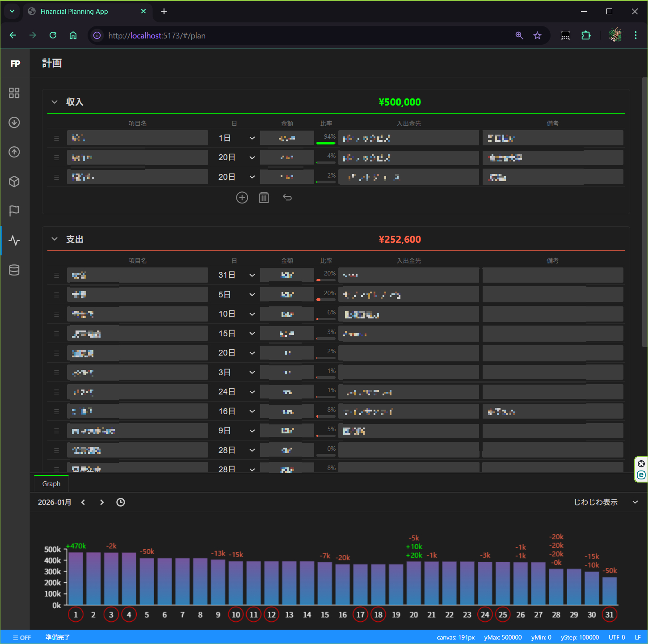Go to previous month in graph

click(x=83, y=502)
